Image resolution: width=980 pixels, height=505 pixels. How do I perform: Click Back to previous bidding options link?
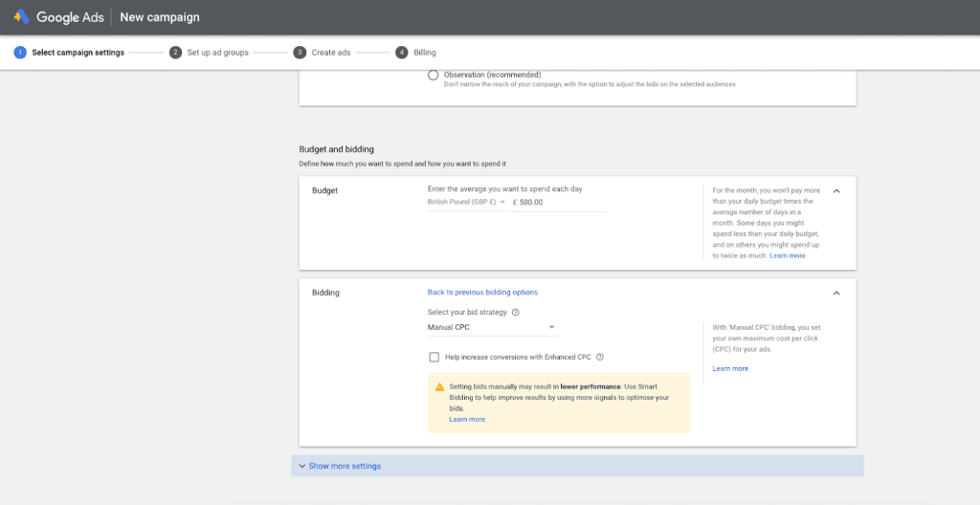pyautogui.click(x=482, y=293)
